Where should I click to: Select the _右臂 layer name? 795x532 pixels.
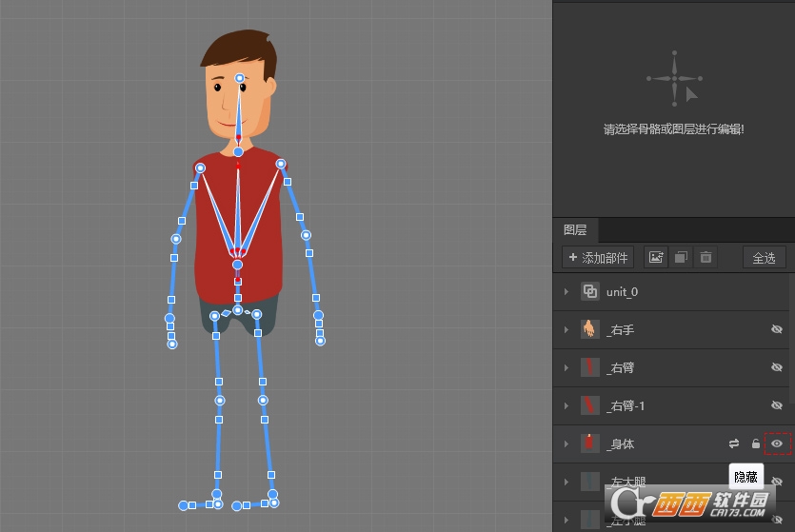pyautogui.click(x=620, y=368)
